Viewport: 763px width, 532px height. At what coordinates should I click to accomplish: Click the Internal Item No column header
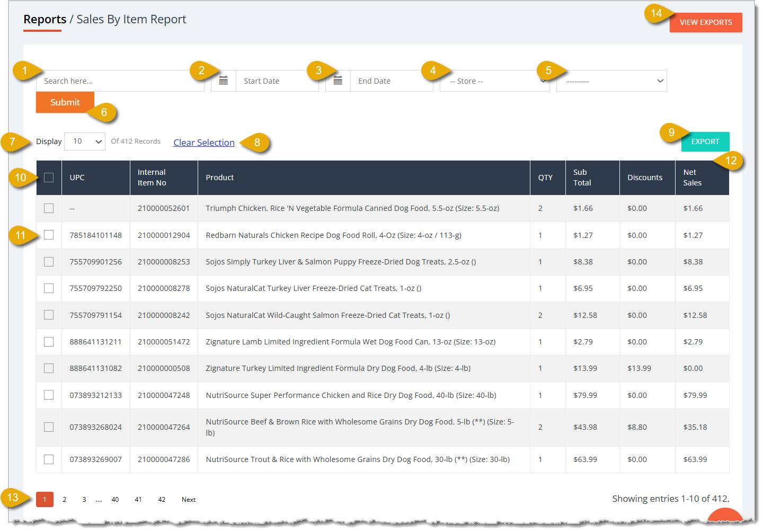pos(164,178)
